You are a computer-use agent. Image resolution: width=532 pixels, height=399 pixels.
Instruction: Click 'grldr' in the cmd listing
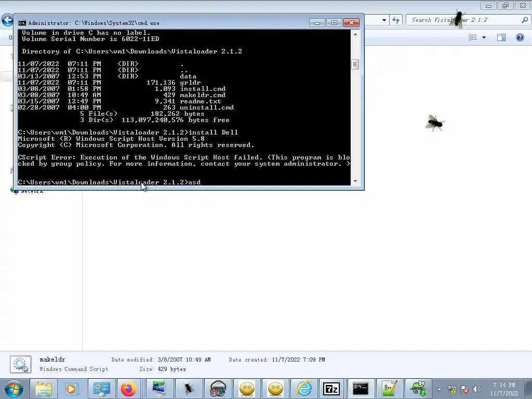[190, 83]
